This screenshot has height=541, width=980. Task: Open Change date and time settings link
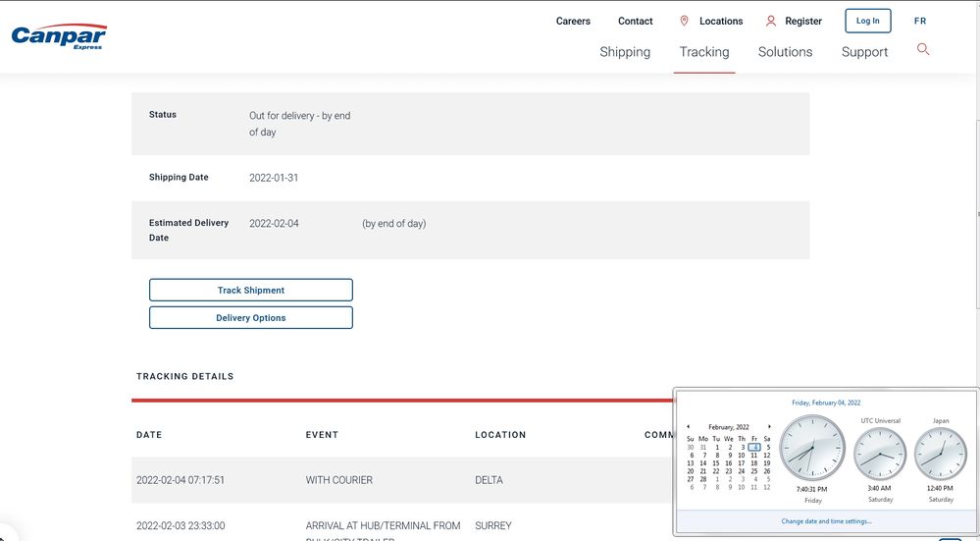click(x=826, y=521)
